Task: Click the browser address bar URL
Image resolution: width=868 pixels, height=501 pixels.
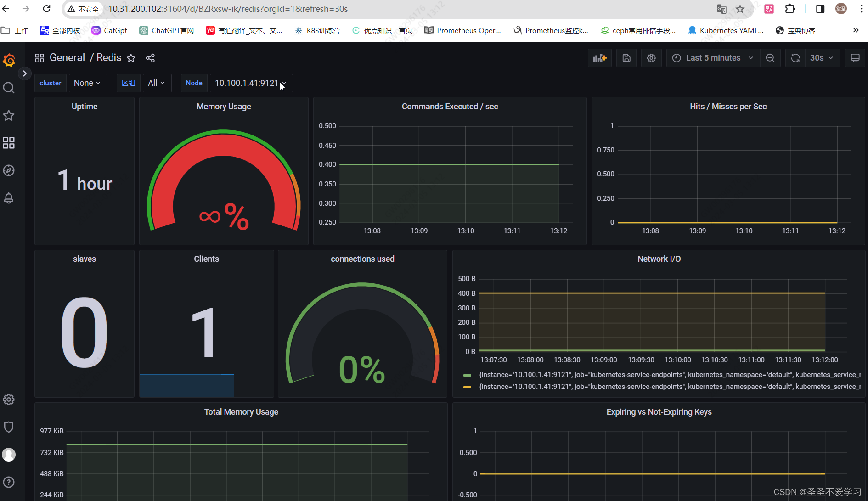Action: tap(228, 9)
